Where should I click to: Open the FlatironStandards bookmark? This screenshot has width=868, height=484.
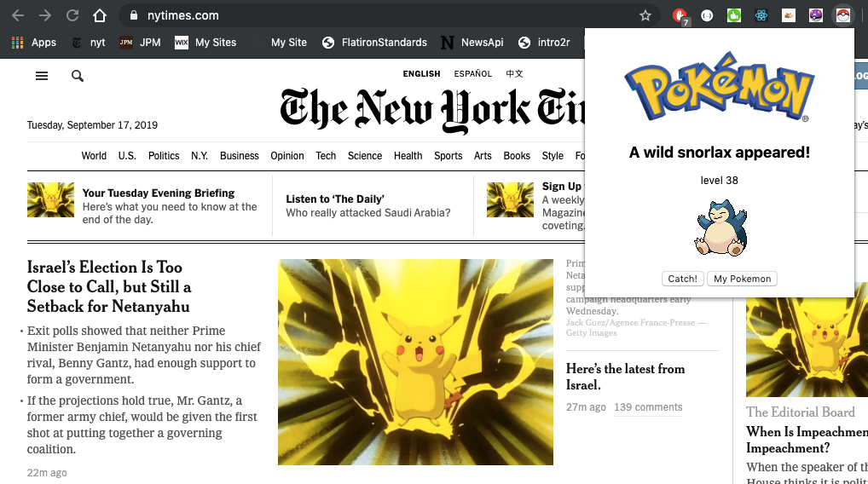(x=375, y=43)
